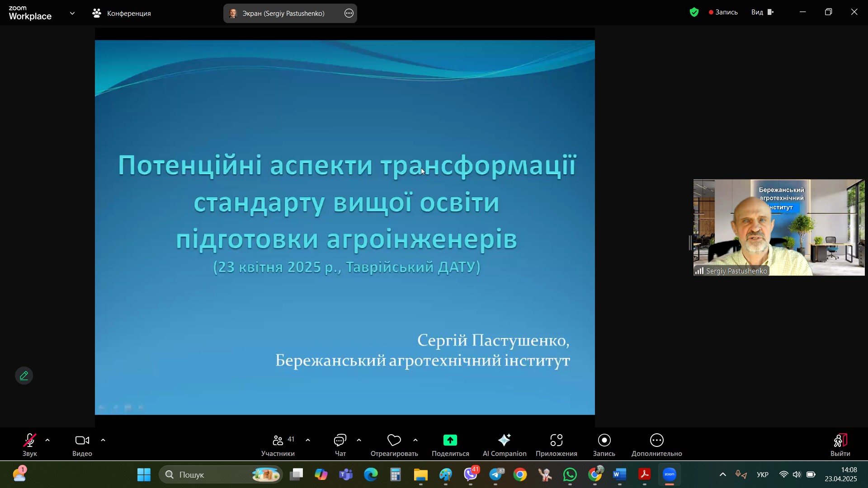Click the green Поделиться share screen icon

coord(450,440)
